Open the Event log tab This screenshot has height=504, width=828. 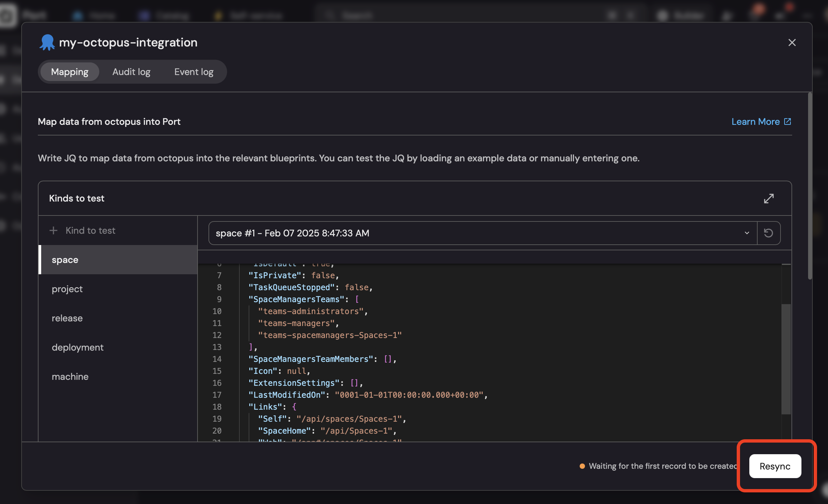(194, 72)
